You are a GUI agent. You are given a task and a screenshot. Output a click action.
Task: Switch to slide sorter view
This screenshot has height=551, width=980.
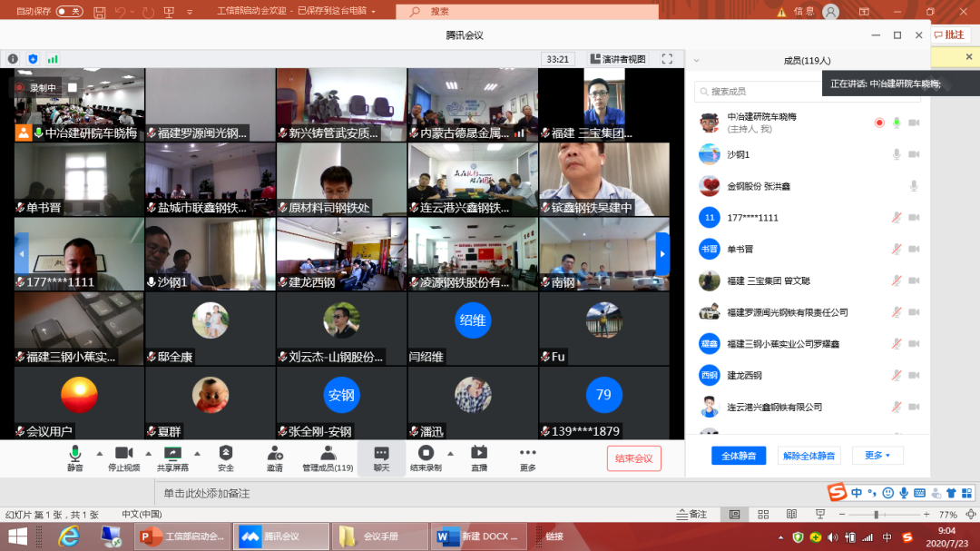click(763, 514)
